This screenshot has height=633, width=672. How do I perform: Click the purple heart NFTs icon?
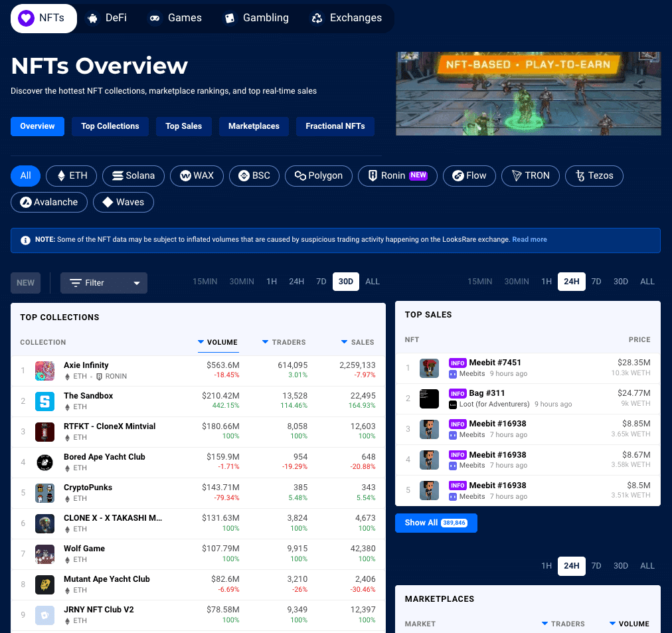(26, 18)
